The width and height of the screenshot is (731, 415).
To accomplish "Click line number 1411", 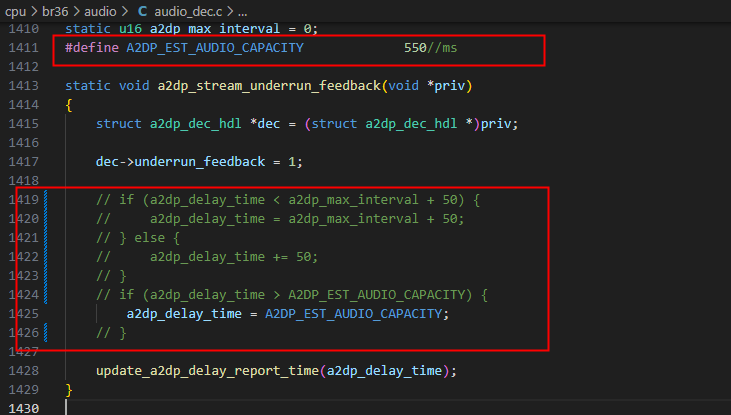I will click(24, 48).
